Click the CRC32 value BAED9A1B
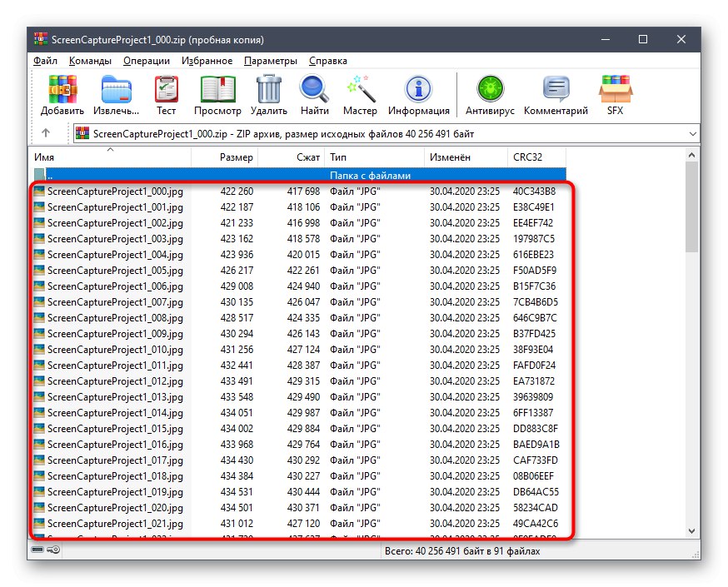This screenshot has width=728, height=587. pos(536,444)
